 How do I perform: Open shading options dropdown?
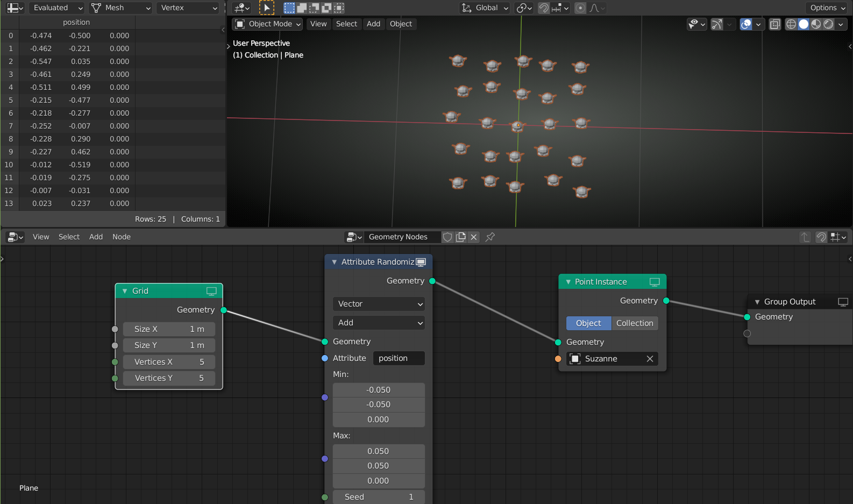pos(841,24)
